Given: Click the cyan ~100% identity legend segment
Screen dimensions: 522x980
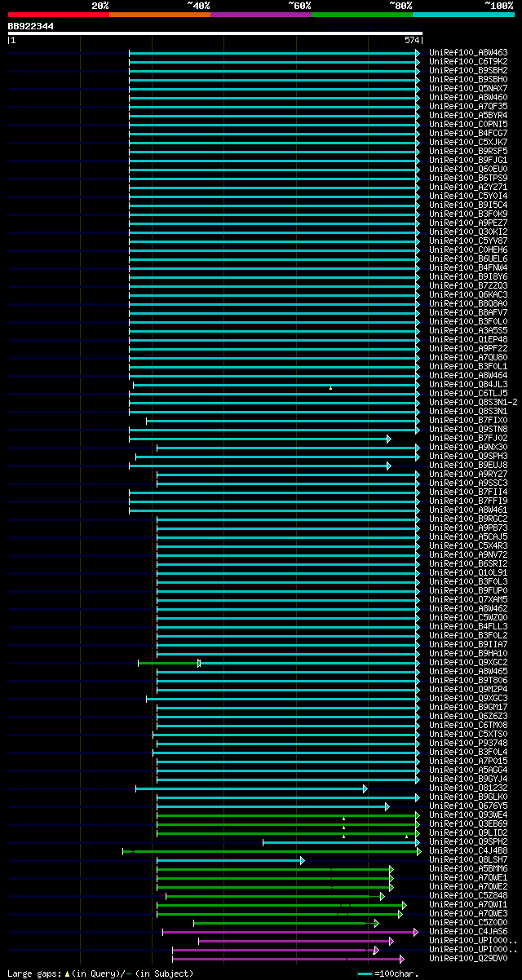Looking at the screenshot, I should [x=463, y=15].
